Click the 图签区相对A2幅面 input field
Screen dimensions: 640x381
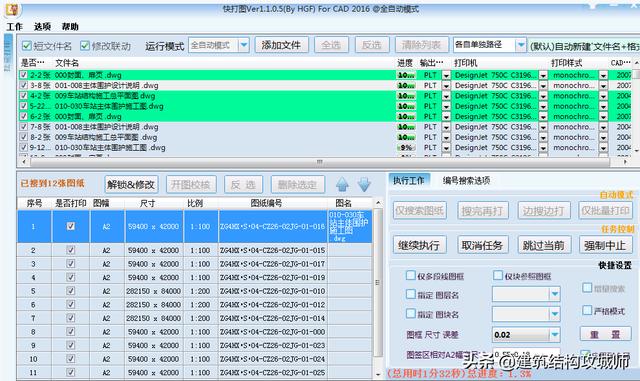pyautogui.click(x=526, y=355)
